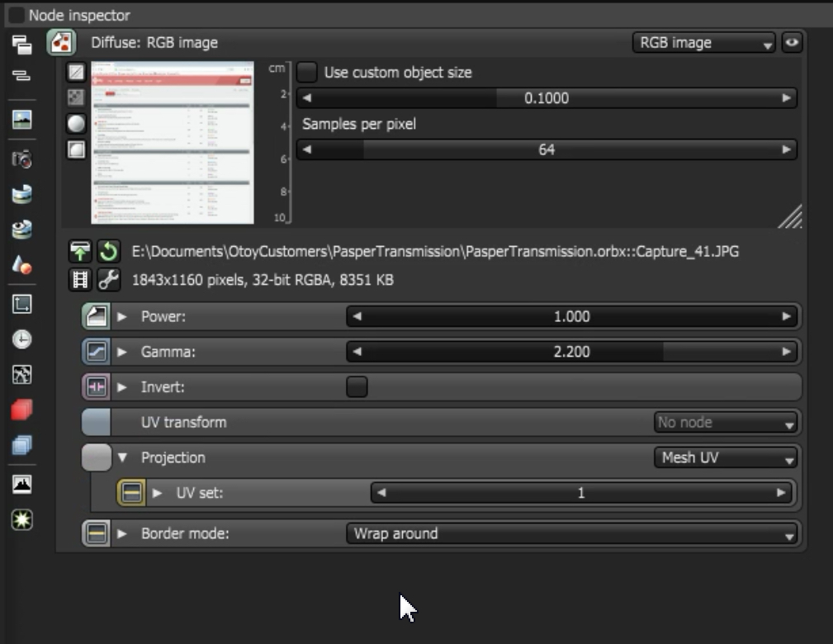
Task: Select the checkered preview mode icon
Action: (x=76, y=97)
